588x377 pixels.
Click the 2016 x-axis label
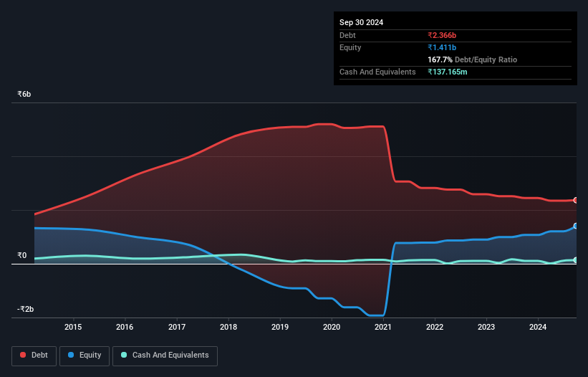coord(125,327)
